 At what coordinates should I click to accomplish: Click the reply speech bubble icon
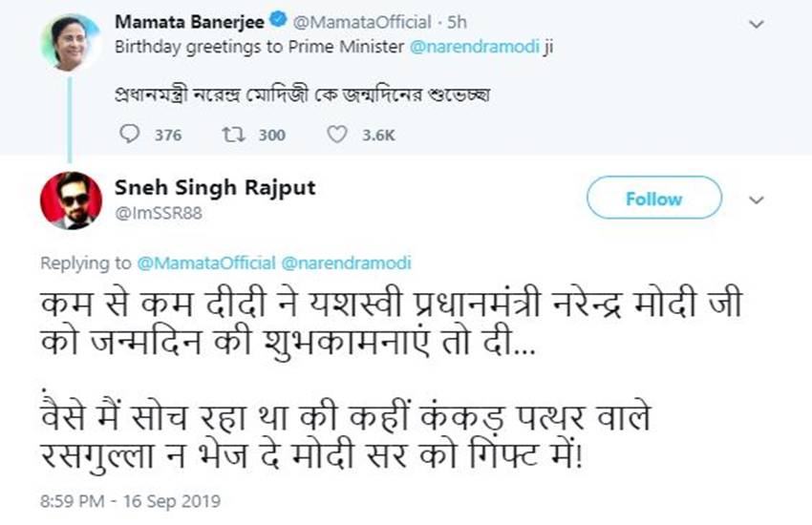130,135
